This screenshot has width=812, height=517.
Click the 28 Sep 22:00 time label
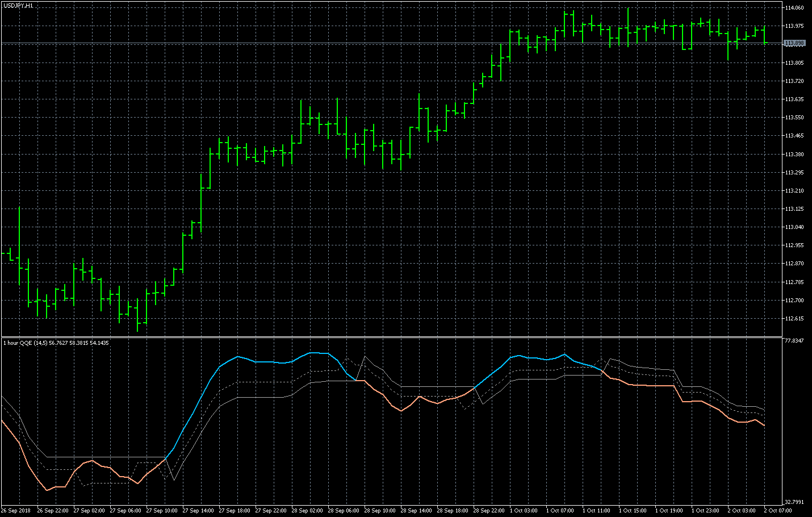point(489,511)
